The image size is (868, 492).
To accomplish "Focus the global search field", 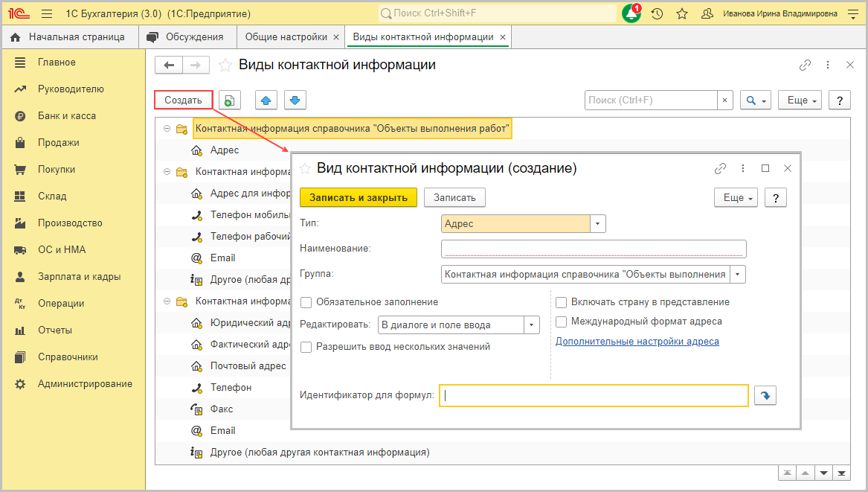I will point(497,13).
